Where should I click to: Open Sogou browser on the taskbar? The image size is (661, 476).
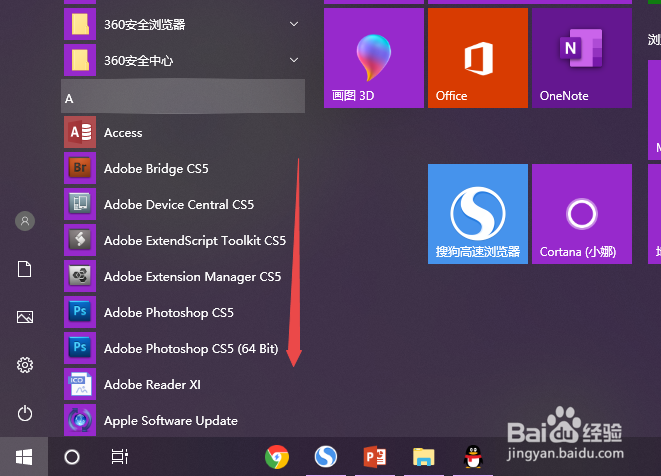coord(326,457)
